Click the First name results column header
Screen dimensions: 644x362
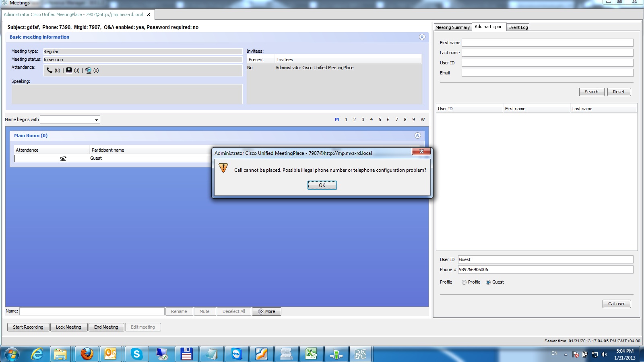point(537,109)
